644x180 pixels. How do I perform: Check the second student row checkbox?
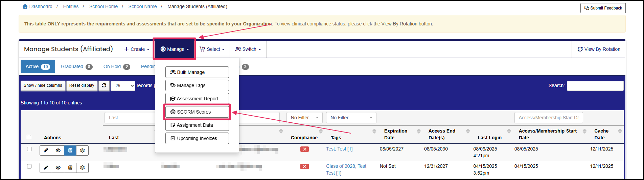pyautogui.click(x=29, y=166)
